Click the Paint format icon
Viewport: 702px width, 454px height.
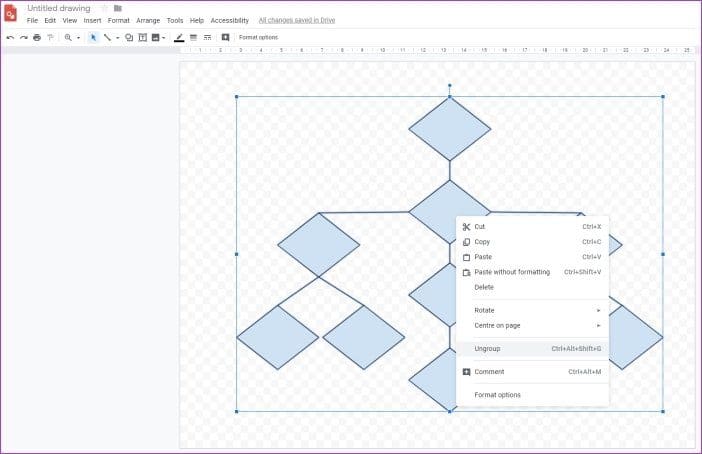(50, 38)
